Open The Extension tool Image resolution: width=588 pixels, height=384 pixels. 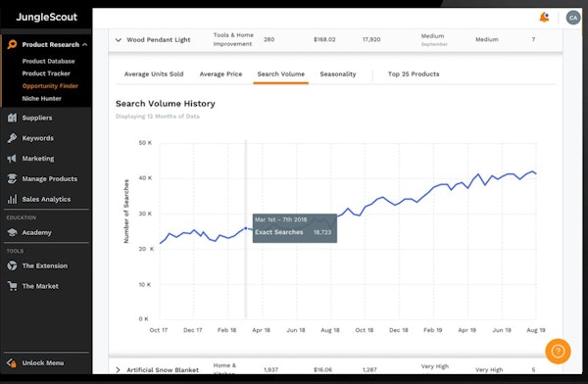[46, 265]
